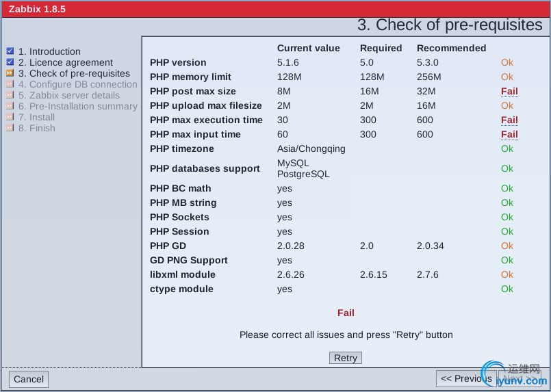Click the 'PHP memory limit' label
Image resolution: width=551 pixels, height=392 pixels.
pyautogui.click(x=190, y=77)
